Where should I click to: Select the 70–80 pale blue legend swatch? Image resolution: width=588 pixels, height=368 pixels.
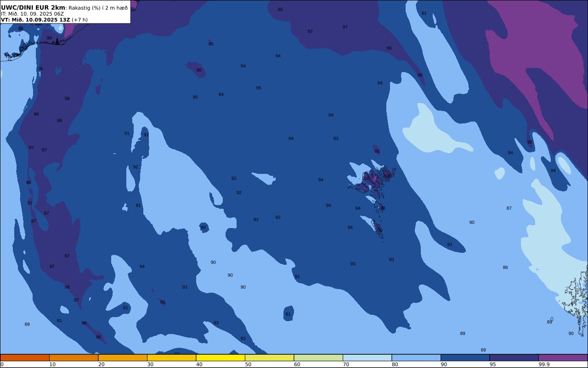[367, 357]
